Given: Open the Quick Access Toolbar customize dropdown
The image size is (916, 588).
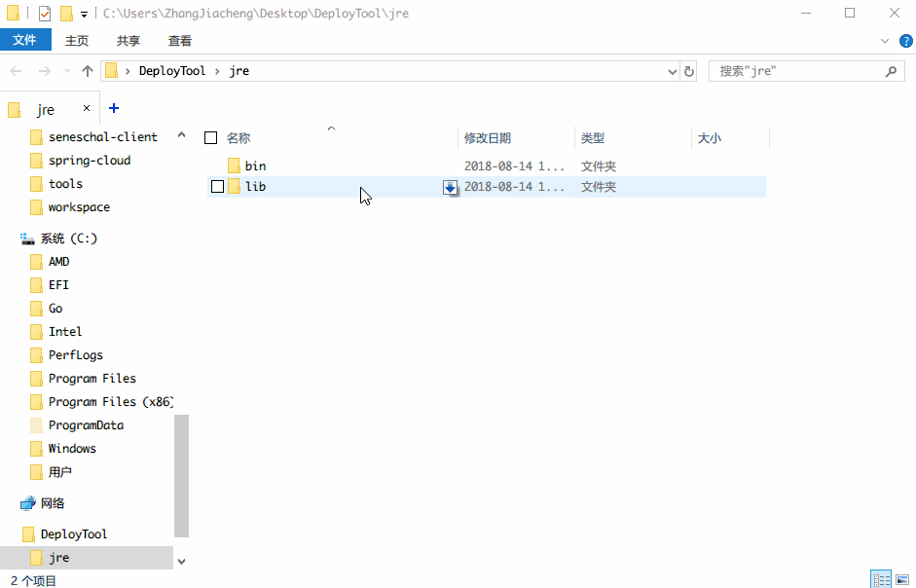Looking at the screenshot, I should coord(84,14).
